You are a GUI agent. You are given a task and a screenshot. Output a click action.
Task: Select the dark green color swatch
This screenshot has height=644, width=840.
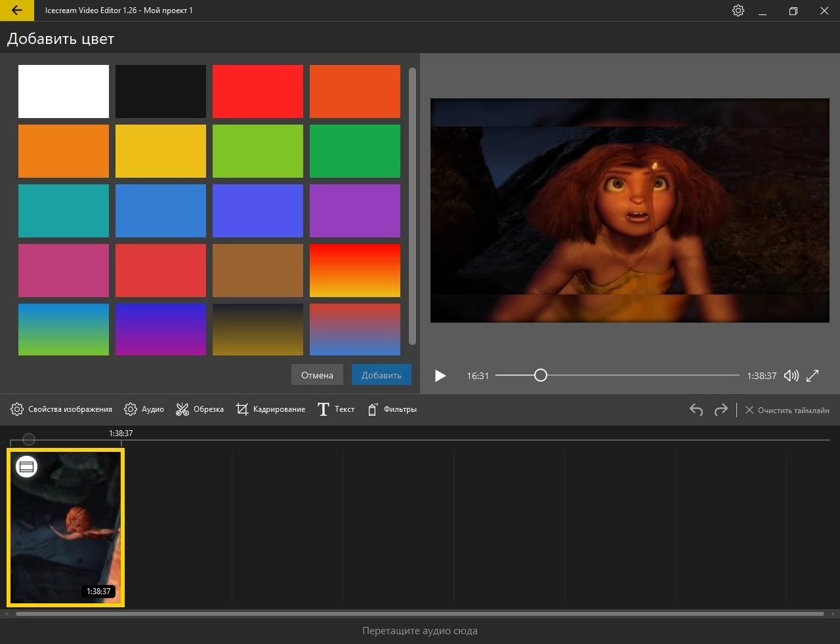355,151
